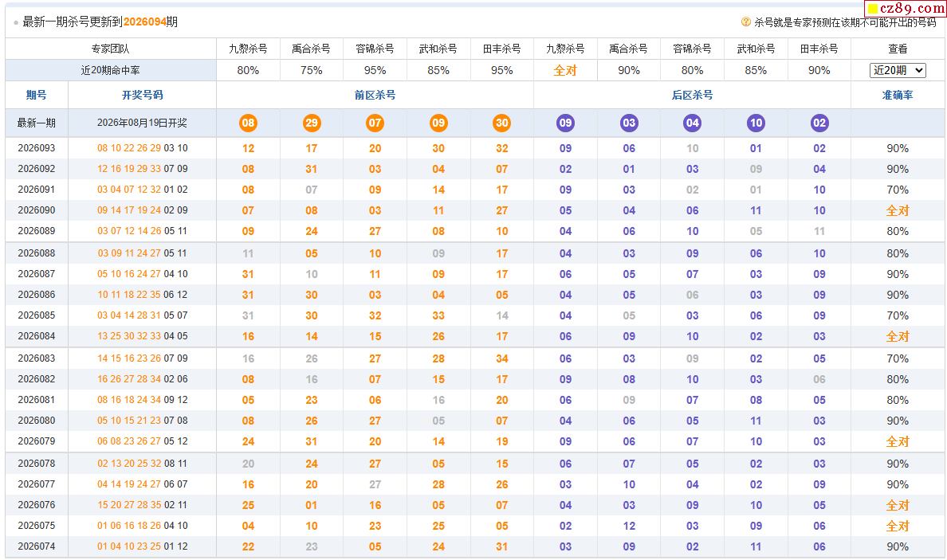
Task: Click draw numbers 08 10 22 26 29 03 10
Action: click(x=143, y=148)
